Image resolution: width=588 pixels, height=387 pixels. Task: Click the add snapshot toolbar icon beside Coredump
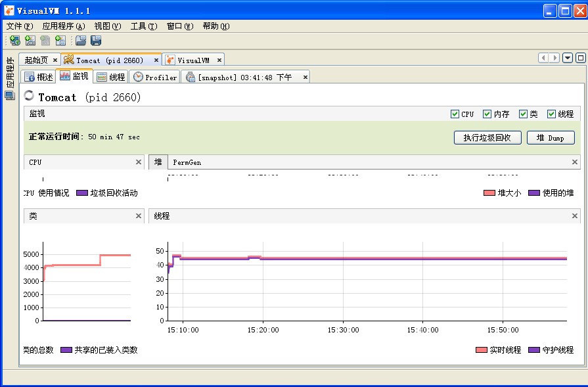pyautogui.click(x=60, y=41)
